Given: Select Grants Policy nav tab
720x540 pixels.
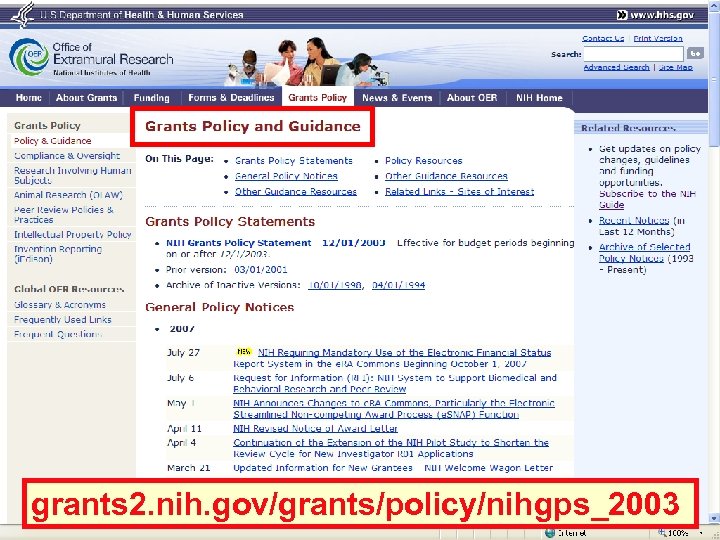Looking at the screenshot, I should click(318, 97).
